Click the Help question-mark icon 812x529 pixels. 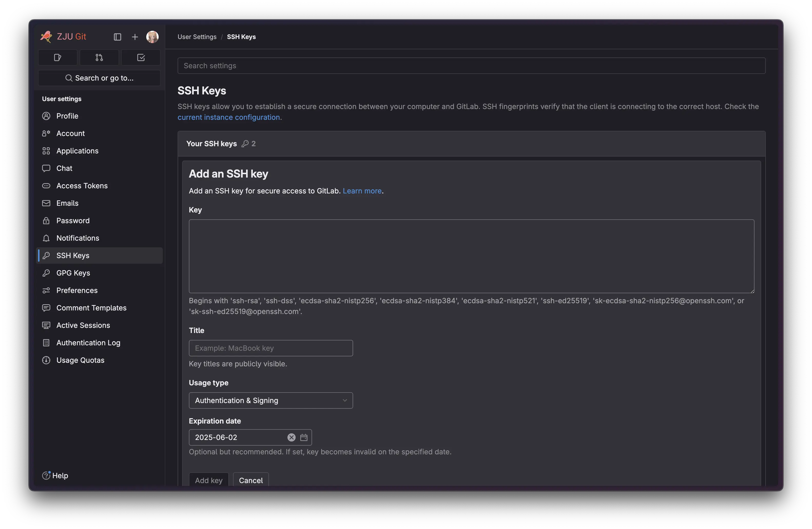click(x=46, y=475)
